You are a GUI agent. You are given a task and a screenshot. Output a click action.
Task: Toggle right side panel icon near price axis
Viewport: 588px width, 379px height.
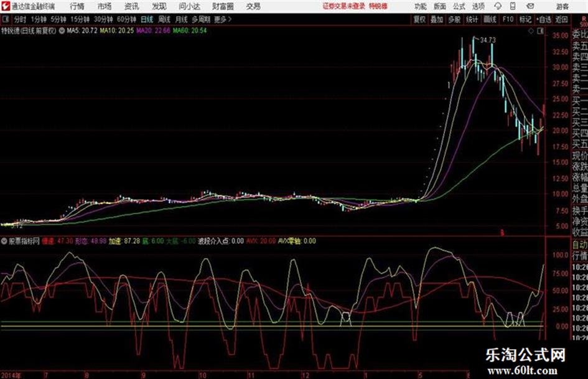pyautogui.click(x=540, y=31)
